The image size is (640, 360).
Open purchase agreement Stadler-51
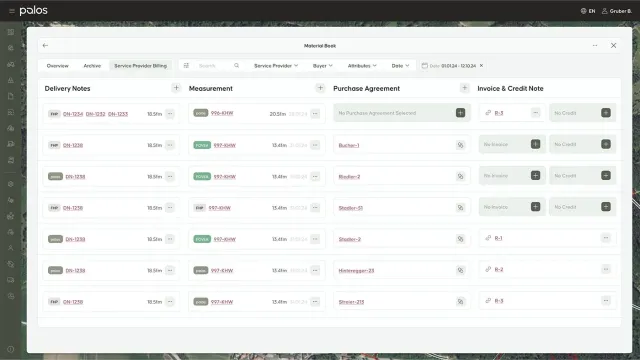click(x=351, y=208)
